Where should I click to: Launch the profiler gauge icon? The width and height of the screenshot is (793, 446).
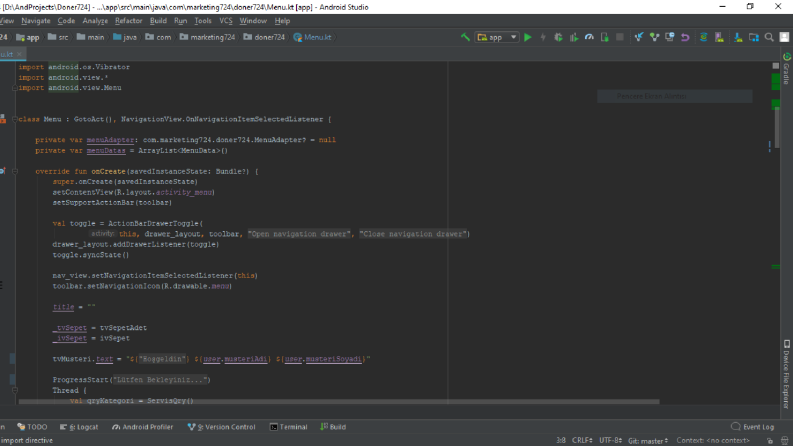[589, 37]
